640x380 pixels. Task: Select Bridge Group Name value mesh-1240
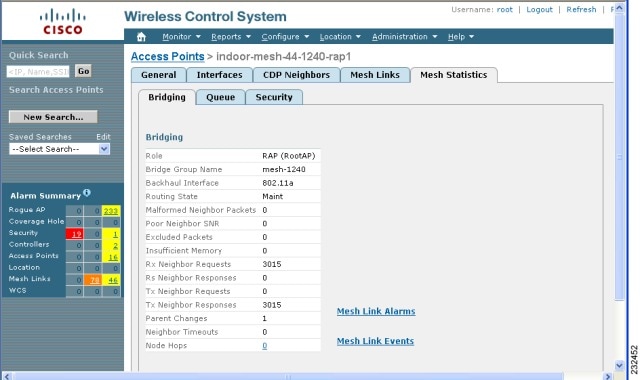click(x=284, y=169)
